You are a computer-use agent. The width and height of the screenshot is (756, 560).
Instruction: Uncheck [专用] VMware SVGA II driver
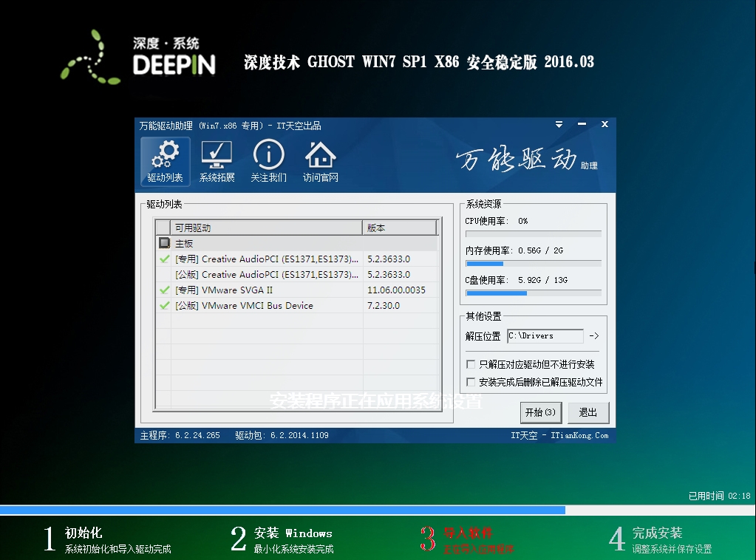coord(164,290)
